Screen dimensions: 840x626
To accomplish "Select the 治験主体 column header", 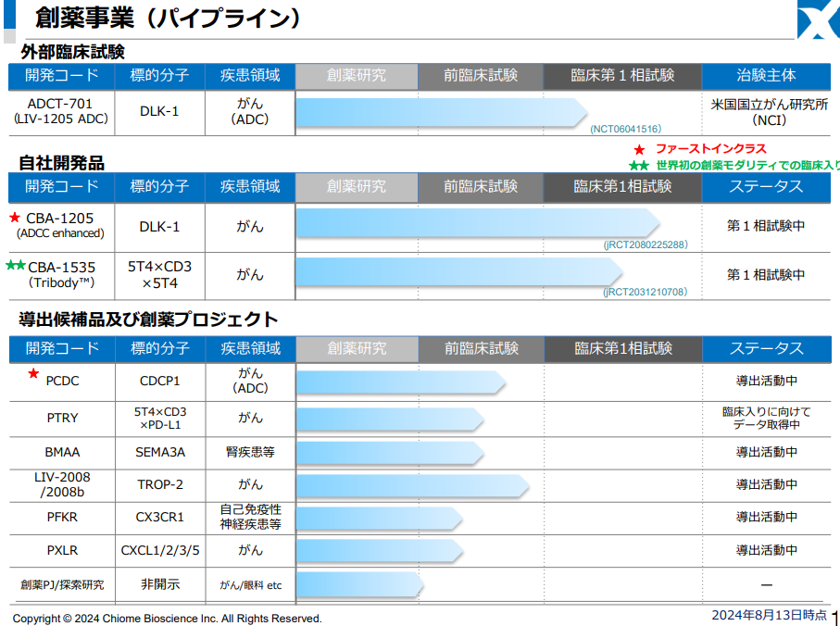I will (x=765, y=76).
